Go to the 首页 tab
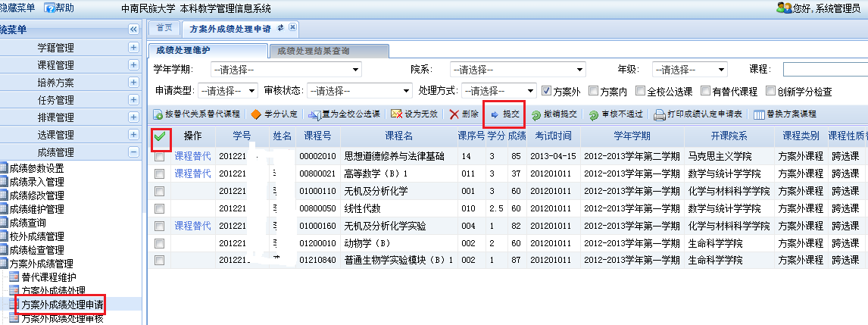 tap(164, 28)
